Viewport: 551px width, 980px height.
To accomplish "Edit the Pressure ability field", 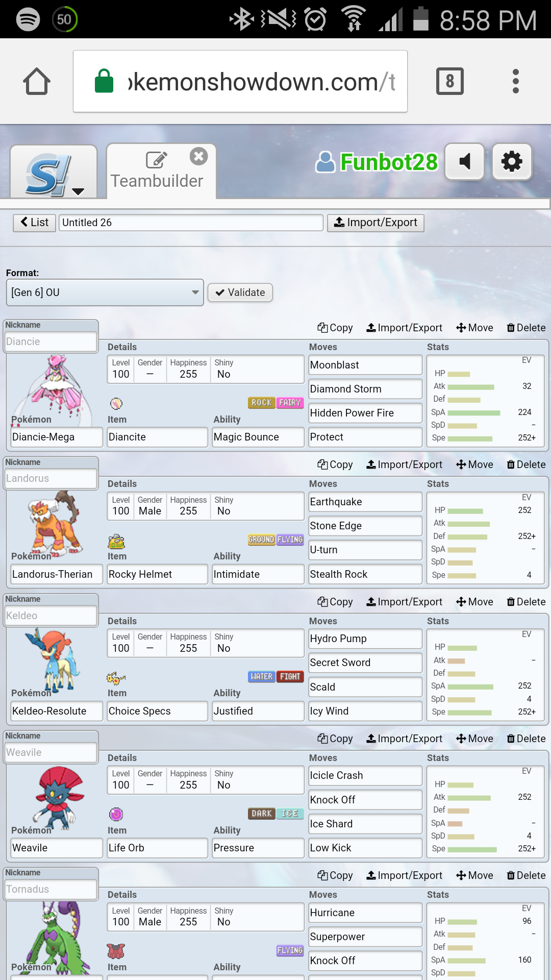I will tap(258, 848).
